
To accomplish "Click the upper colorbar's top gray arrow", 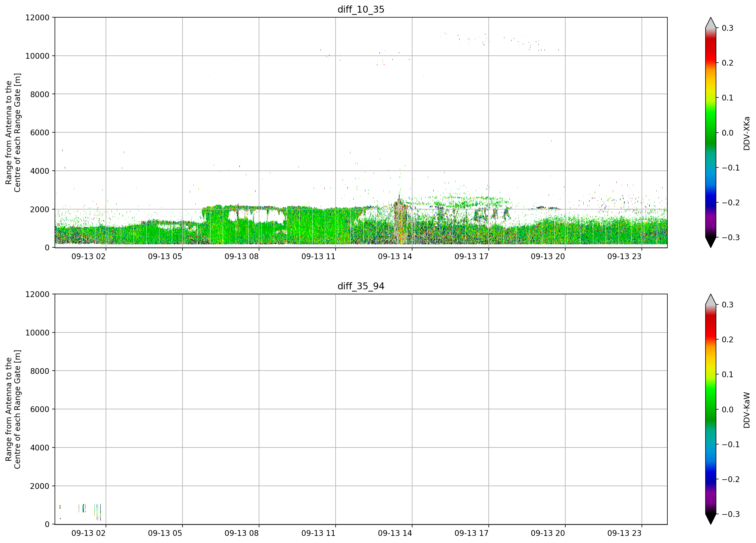I will [x=711, y=23].
